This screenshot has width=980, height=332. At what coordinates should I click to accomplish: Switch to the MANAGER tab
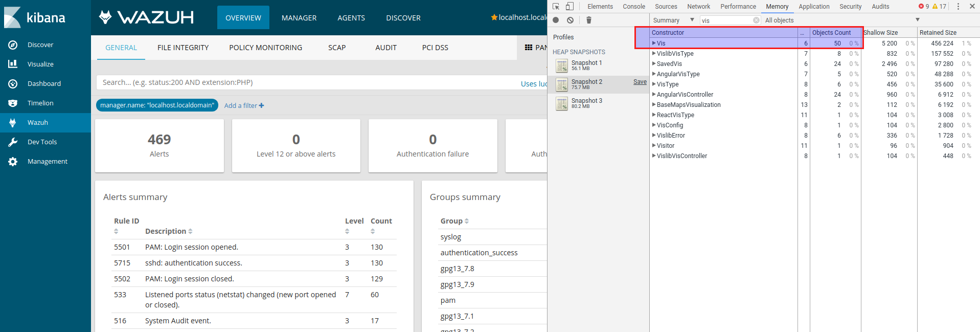(299, 17)
